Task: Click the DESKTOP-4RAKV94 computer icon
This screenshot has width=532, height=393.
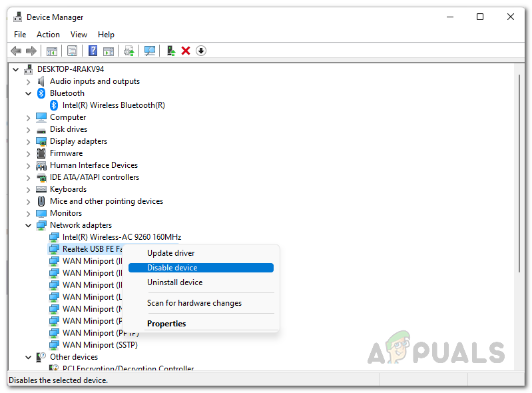Action: 29,69
